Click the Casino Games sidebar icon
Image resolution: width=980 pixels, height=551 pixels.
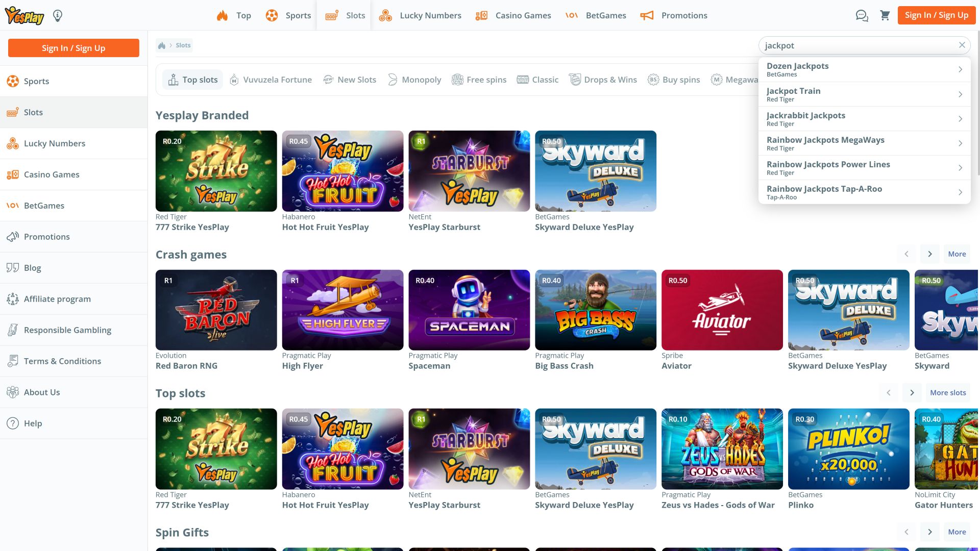[x=13, y=174]
